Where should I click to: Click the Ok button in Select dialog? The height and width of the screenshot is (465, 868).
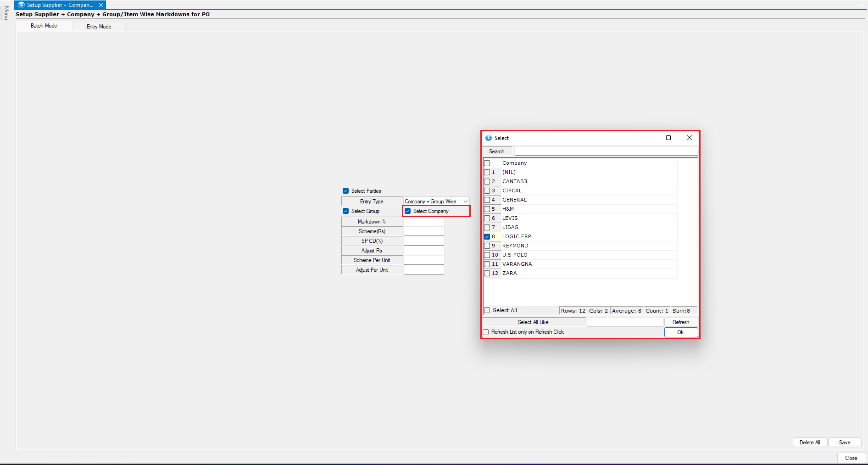tap(681, 332)
